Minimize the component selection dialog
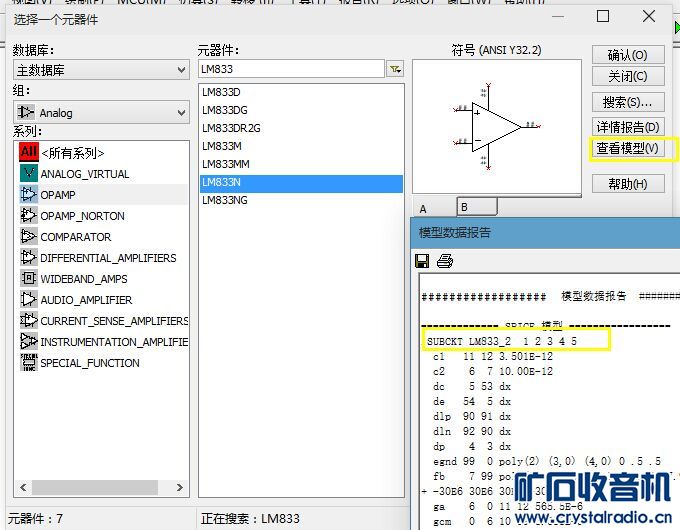Viewport: 680px width, 530px height. pos(558,16)
